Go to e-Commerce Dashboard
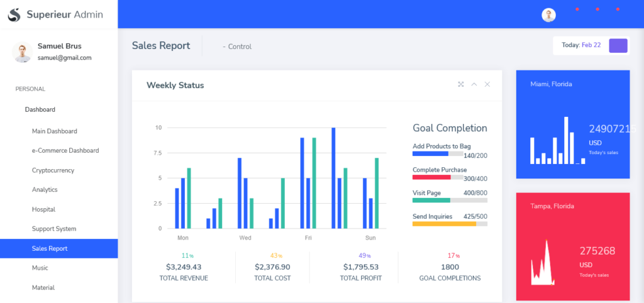 [x=65, y=151]
